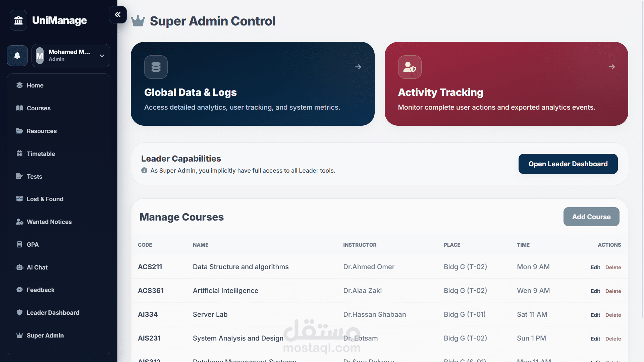Screen dimensions: 644x362
Task: Click the arrow on Activity Tracking card
Action: click(612, 67)
